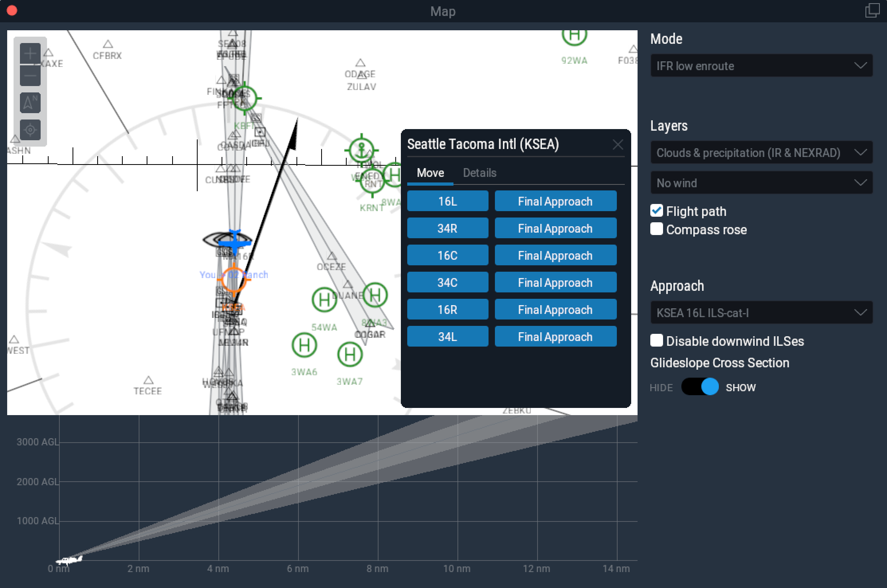
Task: Move aircraft to runway 16R
Action: pyautogui.click(x=447, y=310)
